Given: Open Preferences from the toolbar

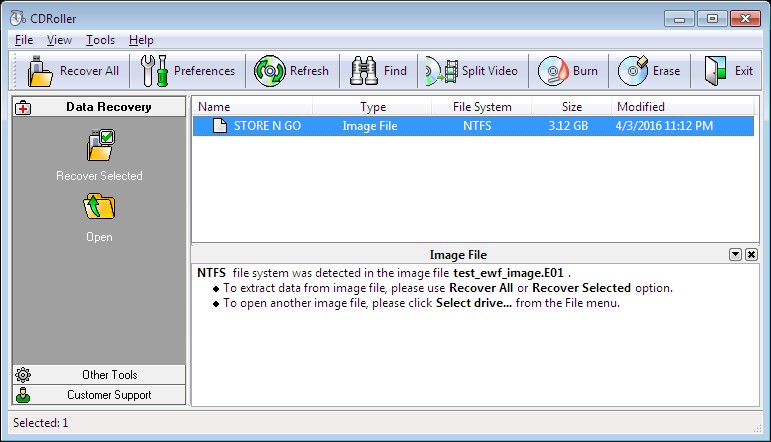Looking at the screenshot, I should click(156, 71).
